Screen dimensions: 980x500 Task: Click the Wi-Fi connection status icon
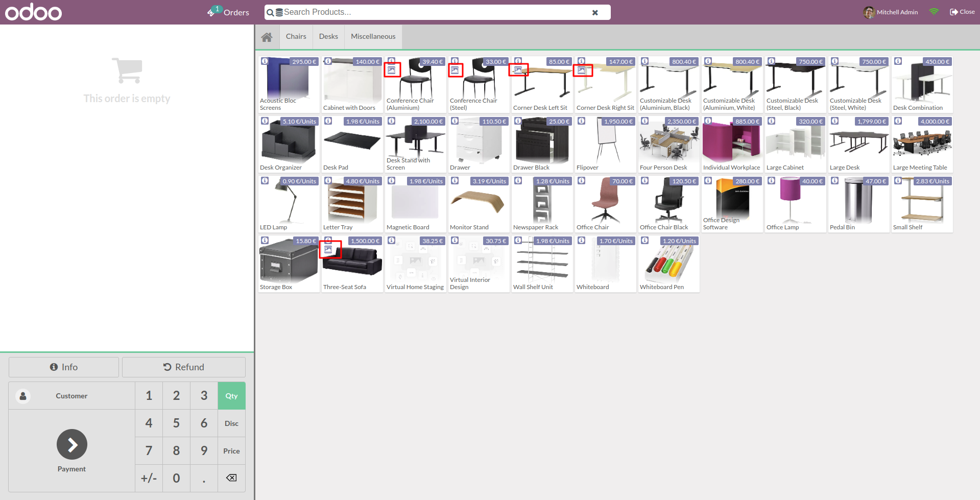(934, 12)
